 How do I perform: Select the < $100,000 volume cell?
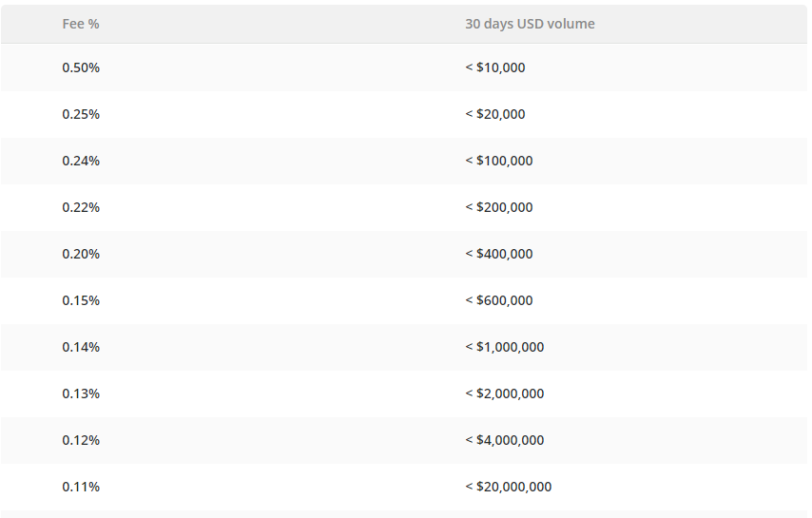(498, 161)
